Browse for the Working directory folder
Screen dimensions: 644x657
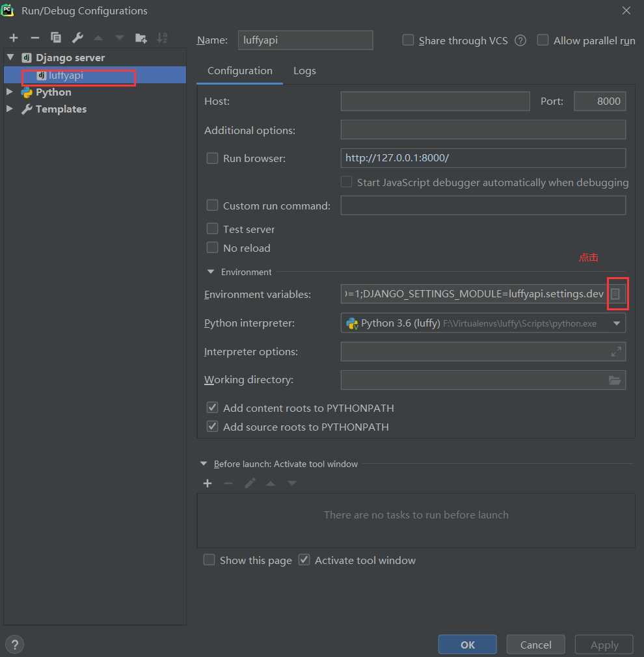pyautogui.click(x=615, y=380)
